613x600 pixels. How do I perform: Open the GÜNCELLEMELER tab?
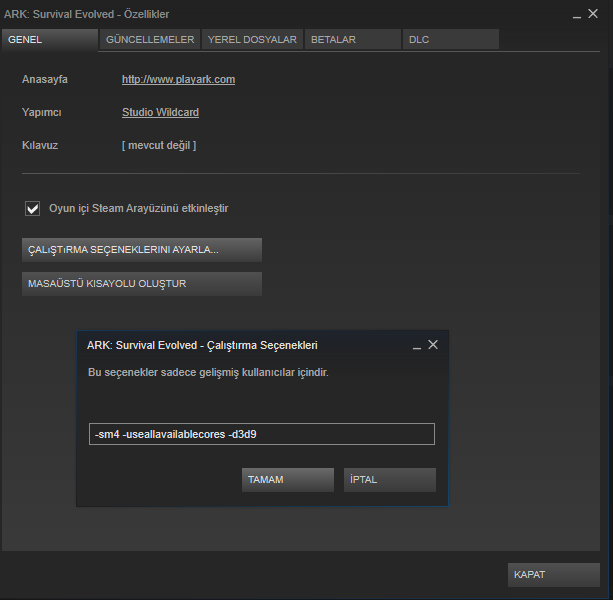pos(150,39)
